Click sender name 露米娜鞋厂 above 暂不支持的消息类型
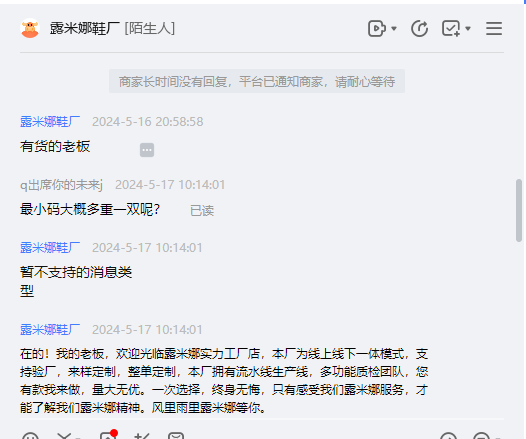 click(x=50, y=248)
